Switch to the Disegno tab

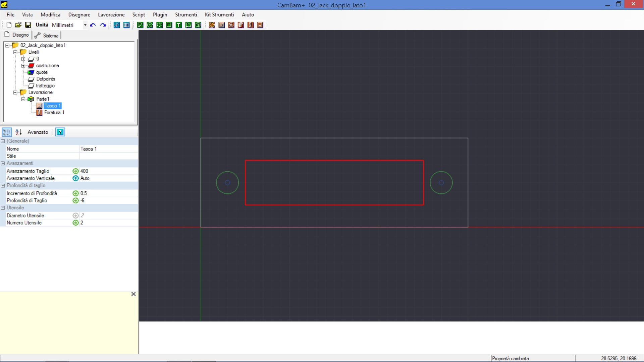[16, 35]
